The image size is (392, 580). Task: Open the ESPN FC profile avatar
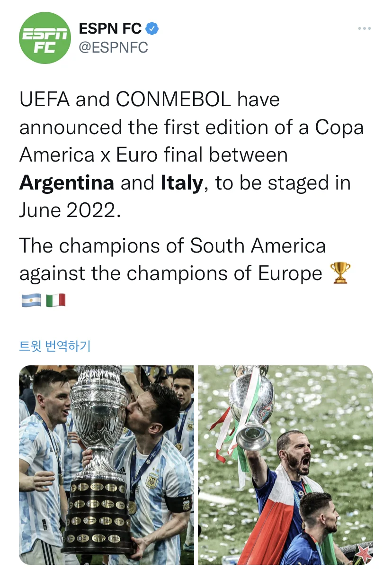[x=45, y=38]
